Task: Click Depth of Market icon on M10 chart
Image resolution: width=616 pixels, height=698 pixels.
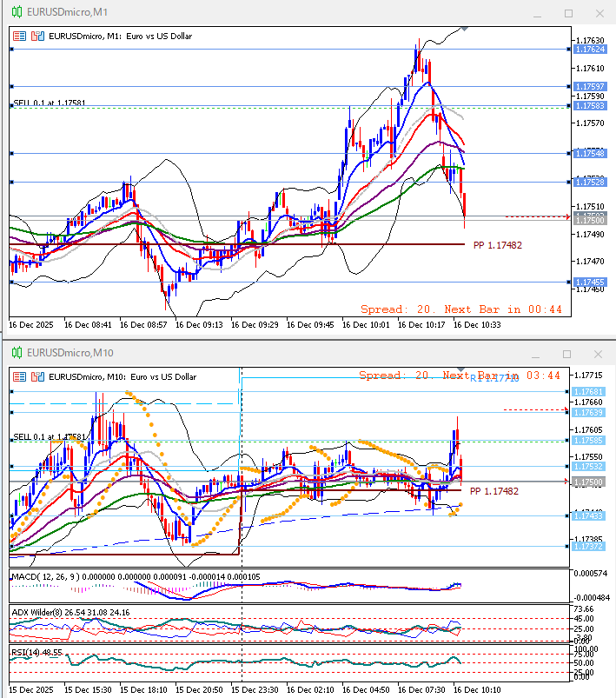Action: tap(37, 376)
